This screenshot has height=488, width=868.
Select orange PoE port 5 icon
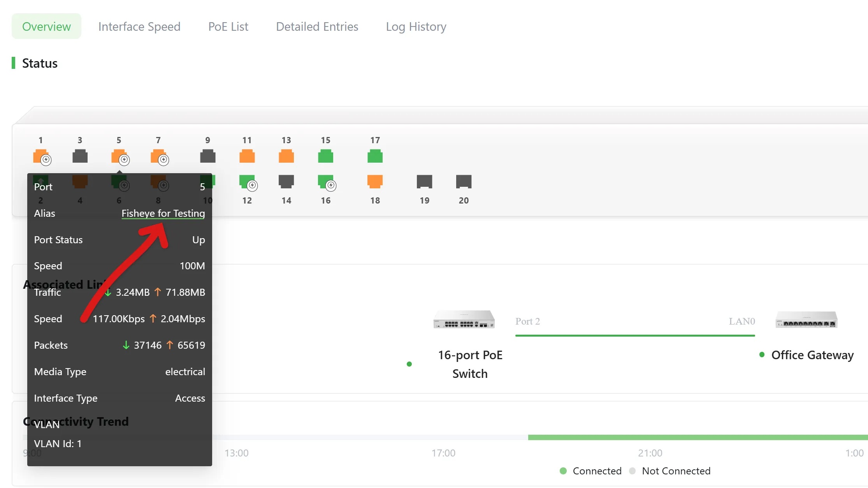(119, 156)
